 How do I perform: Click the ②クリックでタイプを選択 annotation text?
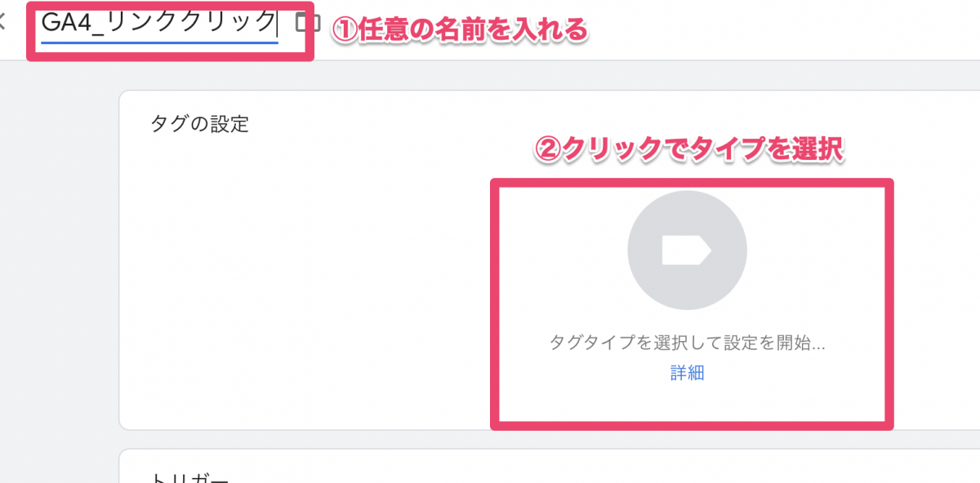point(688,149)
